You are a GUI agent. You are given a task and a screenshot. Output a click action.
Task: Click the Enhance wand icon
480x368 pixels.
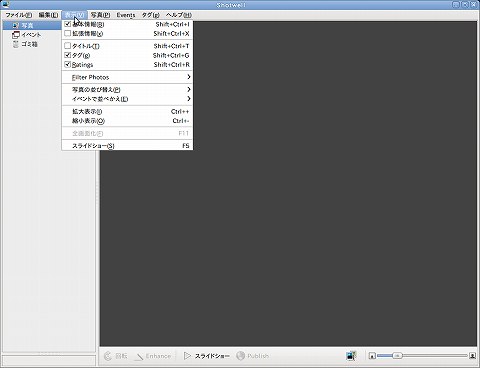(x=138, y=356)
